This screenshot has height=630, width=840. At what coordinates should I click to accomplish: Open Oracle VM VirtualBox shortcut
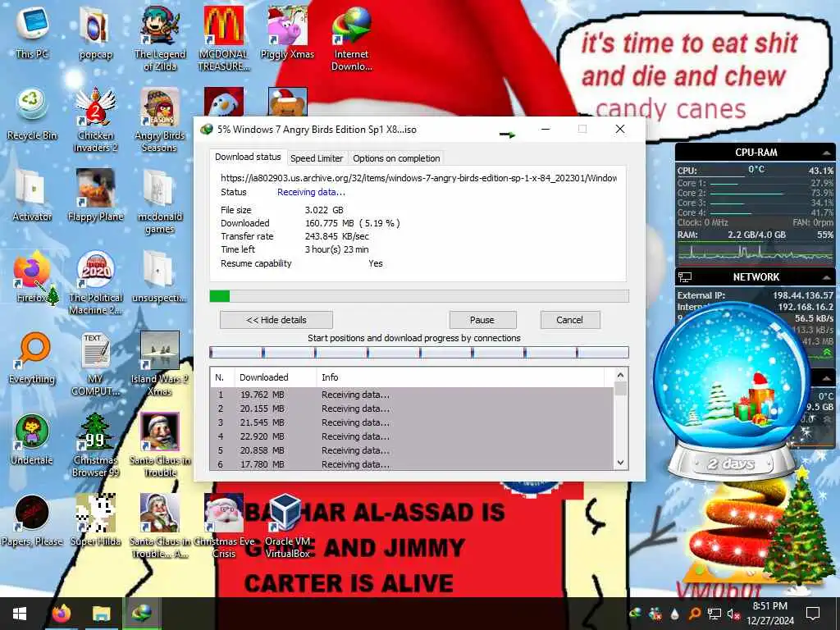(287, 526)
